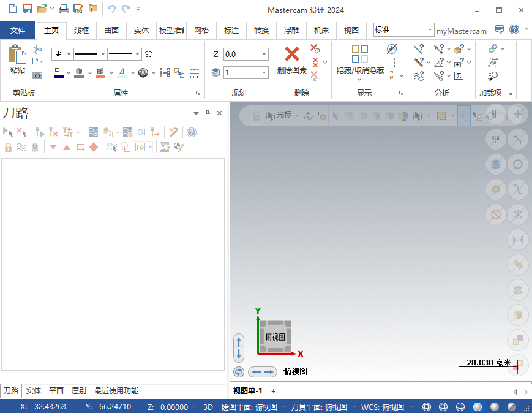
Task: Switch to the 实体 manager tab at bottom
Action: [34, 390]
